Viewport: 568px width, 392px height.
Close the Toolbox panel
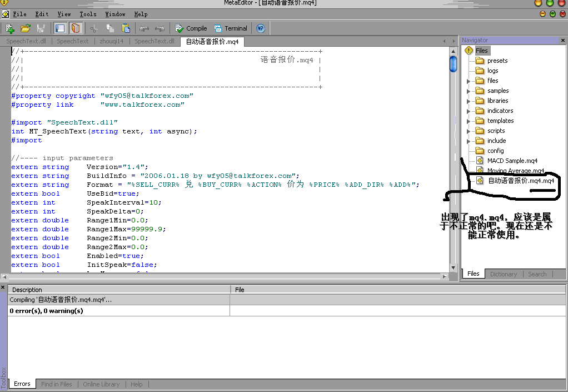(x=3, y=287)
